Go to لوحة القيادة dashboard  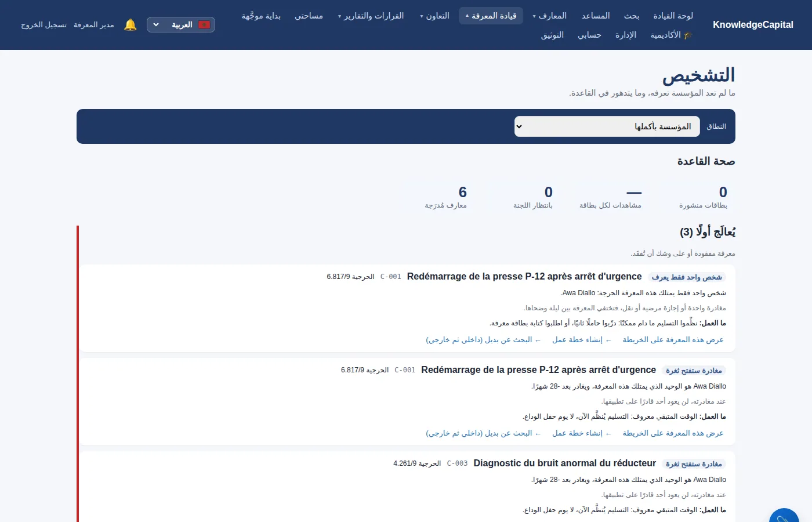(673, 16)
